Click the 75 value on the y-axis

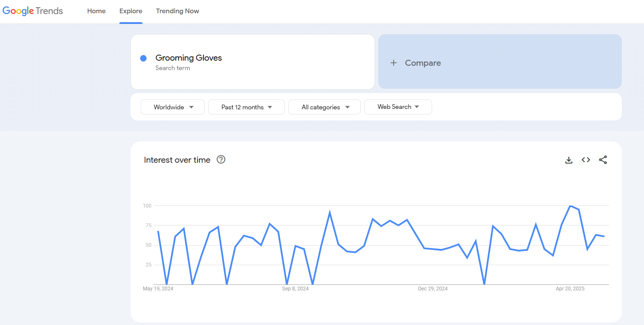pos(148,225)
